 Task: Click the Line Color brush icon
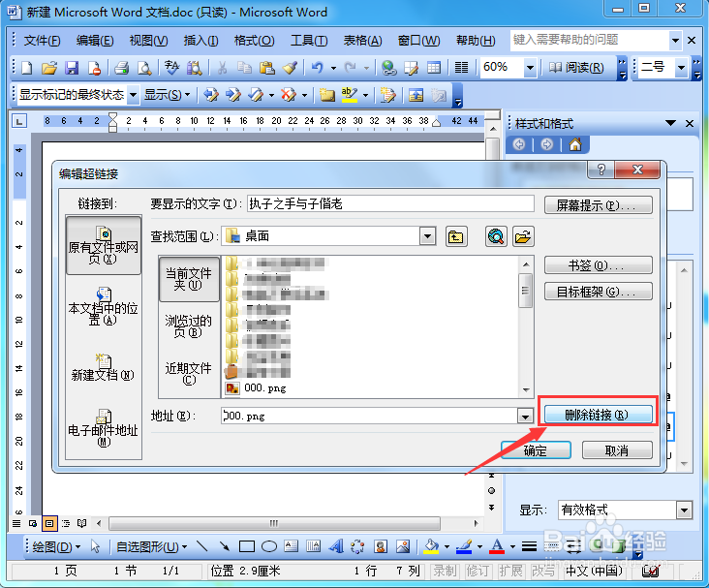(464, 546)
